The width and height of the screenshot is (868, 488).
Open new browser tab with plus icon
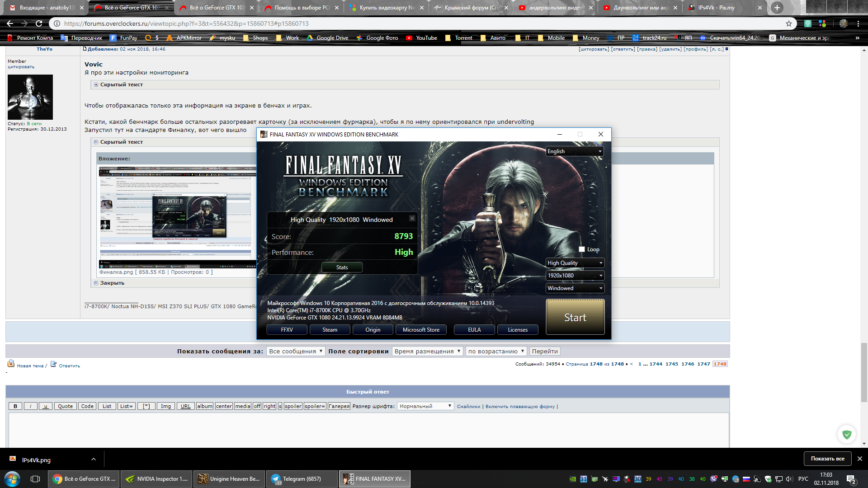(x=777, y=8)
